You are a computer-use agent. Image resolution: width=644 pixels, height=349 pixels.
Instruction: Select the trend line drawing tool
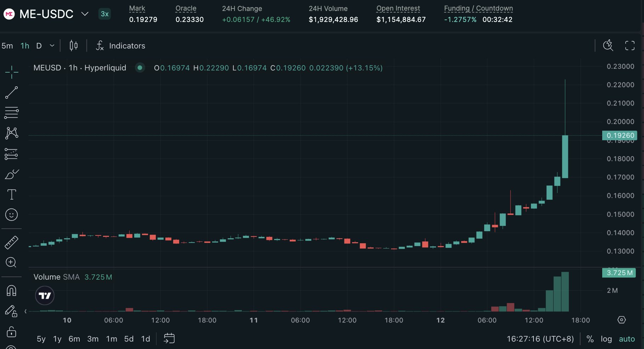click(x=11, y=93)
